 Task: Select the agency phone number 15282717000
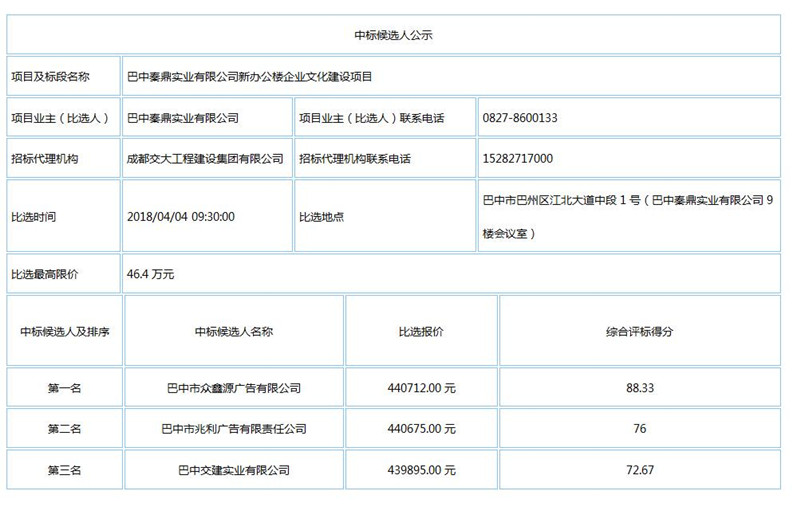(x=517, y=159)
